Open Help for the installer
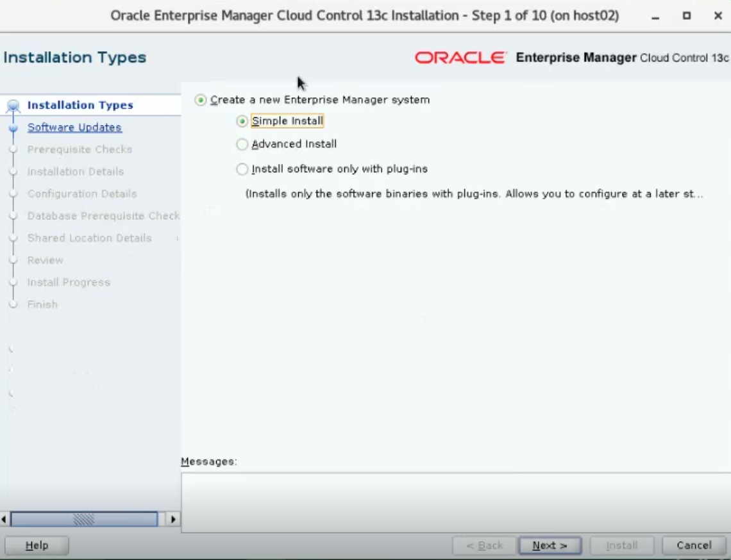The width and height of the screenshot is (731, 560). click(x=37, y=545)
